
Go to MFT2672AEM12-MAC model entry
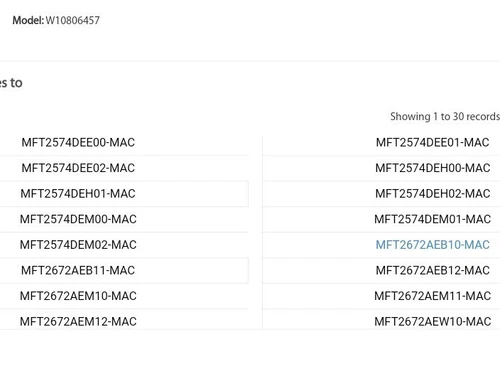[78, 322]
